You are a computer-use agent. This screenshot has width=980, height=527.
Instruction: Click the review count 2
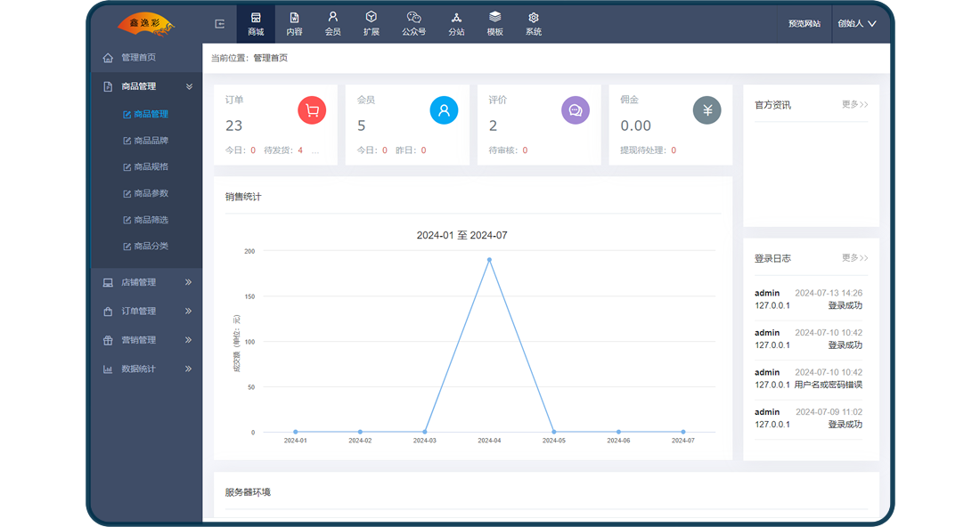(x=494, y=126)
